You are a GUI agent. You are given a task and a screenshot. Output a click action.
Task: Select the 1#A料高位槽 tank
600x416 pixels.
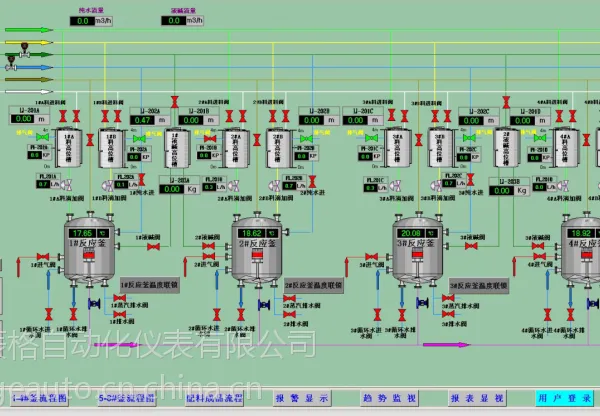coord(68,147)
